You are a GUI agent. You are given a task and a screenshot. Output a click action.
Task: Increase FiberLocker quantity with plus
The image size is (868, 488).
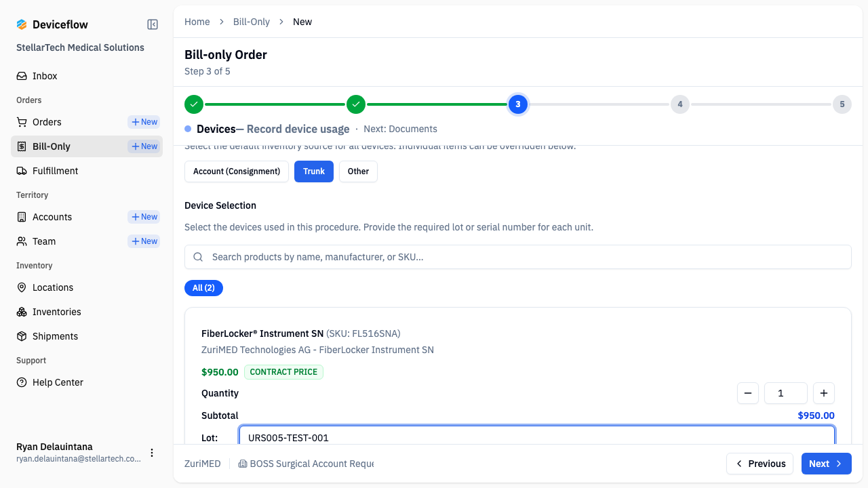pyautogui.click(x=824, y=393)
